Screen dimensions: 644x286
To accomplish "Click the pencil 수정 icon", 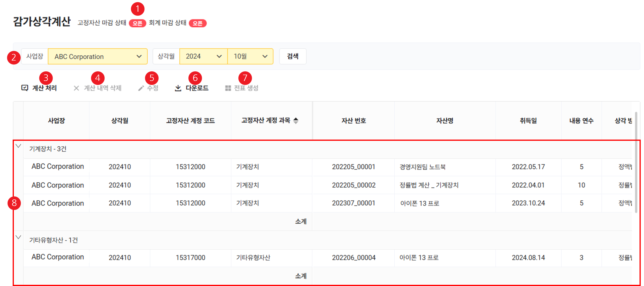I will coord(141,88).
